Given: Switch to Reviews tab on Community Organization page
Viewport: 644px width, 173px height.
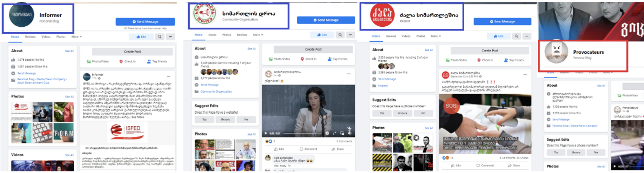Looking at the screenshot, I should (242, 35).
